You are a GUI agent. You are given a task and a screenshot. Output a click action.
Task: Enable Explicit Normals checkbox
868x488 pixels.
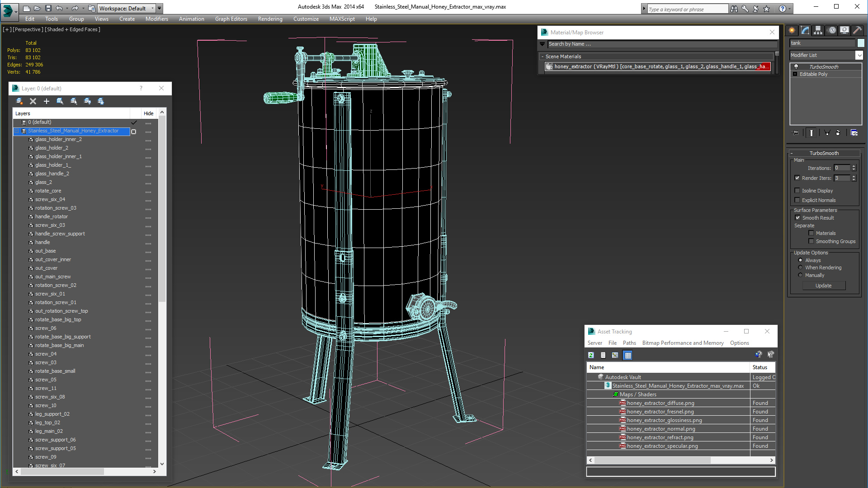pos(797,200)
